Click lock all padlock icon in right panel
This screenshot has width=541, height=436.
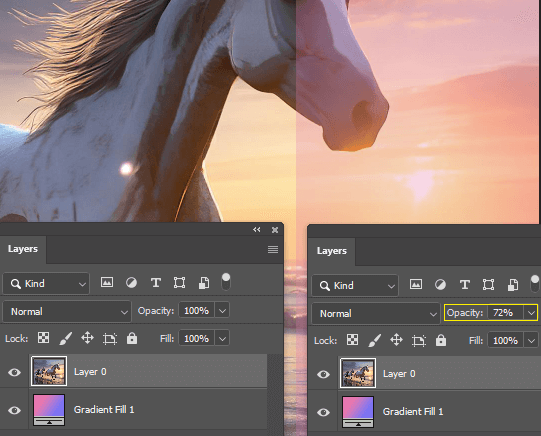click(441, 340)
